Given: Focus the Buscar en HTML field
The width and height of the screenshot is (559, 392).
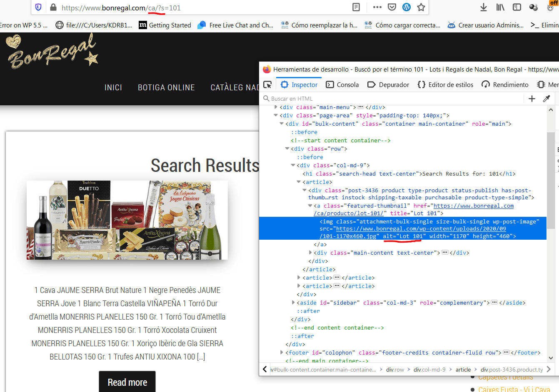Looking at the screenshot, I should [392, 99].
